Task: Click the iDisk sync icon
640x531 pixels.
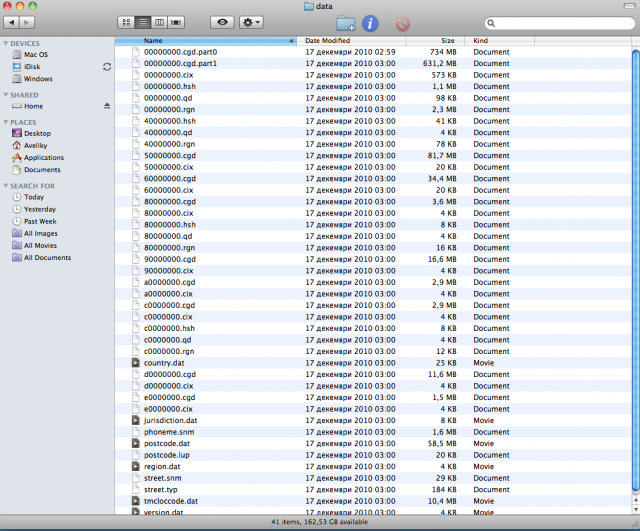Action: (x=107, y=66)
